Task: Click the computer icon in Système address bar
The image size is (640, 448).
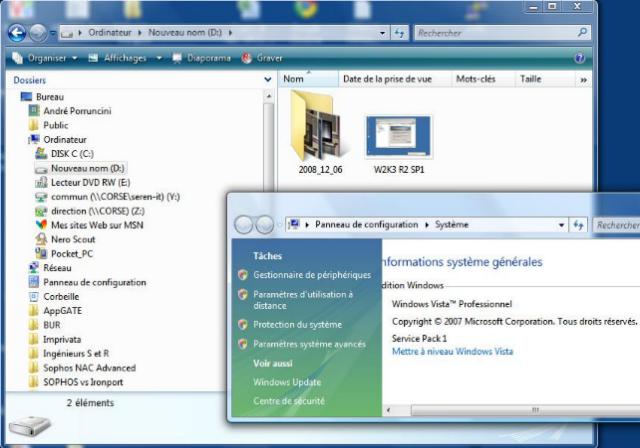Action: tap(294, 224)
